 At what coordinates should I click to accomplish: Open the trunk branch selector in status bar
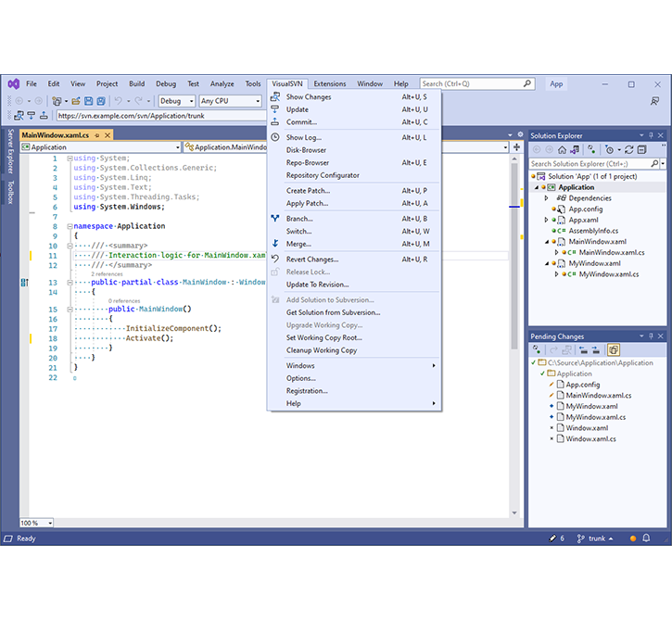tap(595, 539)
